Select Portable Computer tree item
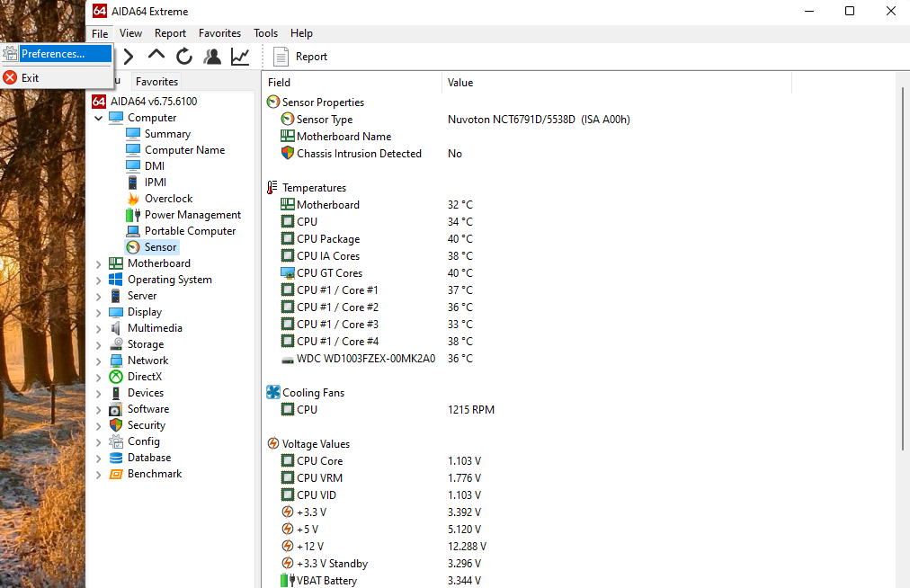Screen dimensions: 910x588 point(190,231)
